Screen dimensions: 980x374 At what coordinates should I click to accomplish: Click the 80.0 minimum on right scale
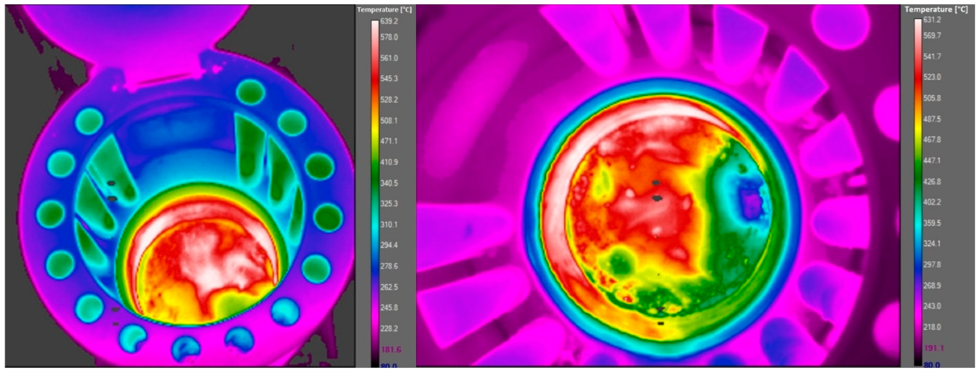tap(932, 365)
